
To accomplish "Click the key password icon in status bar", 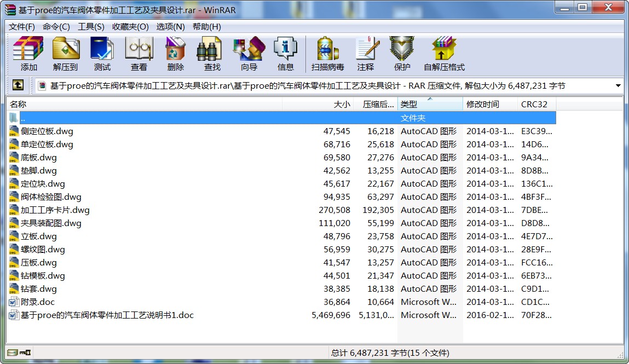I will pyautogui.click(x=25, y=353).
